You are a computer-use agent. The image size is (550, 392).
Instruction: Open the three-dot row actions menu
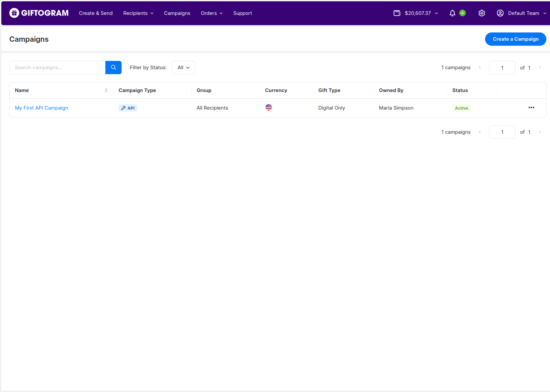click(531, 108)
